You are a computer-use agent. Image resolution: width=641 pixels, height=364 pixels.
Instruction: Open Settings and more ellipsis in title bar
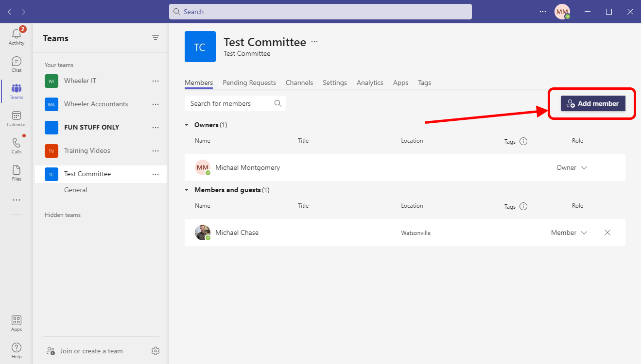[543, 12]
